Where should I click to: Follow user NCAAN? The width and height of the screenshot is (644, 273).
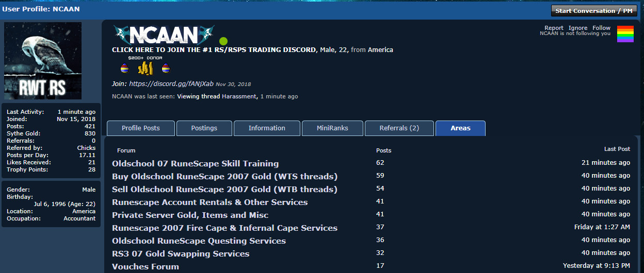point(601,28)
